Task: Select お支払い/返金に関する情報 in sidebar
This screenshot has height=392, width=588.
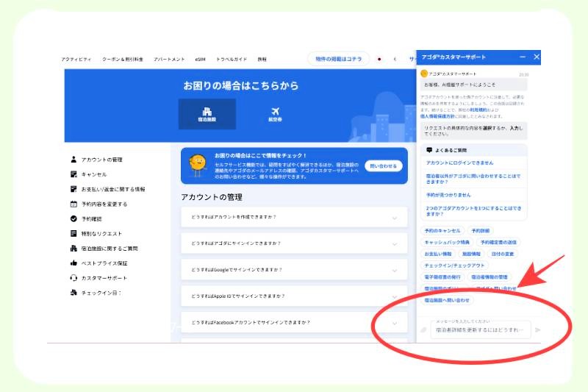Action: [107, 189]
